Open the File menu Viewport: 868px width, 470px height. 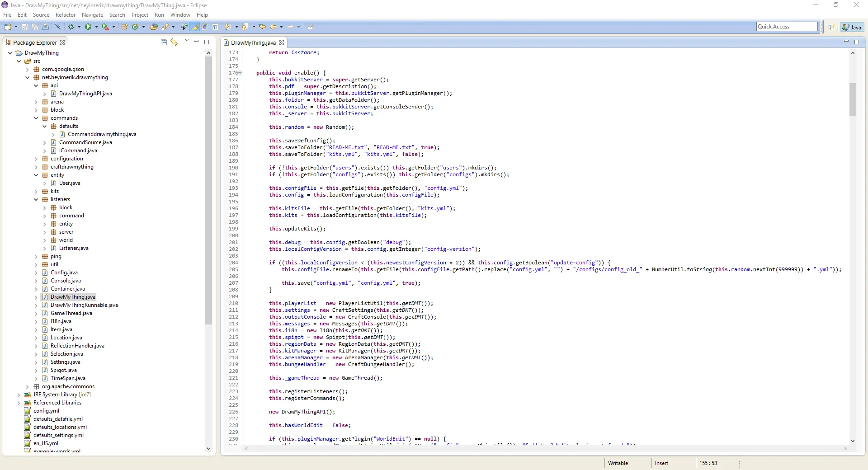point(7,15)
